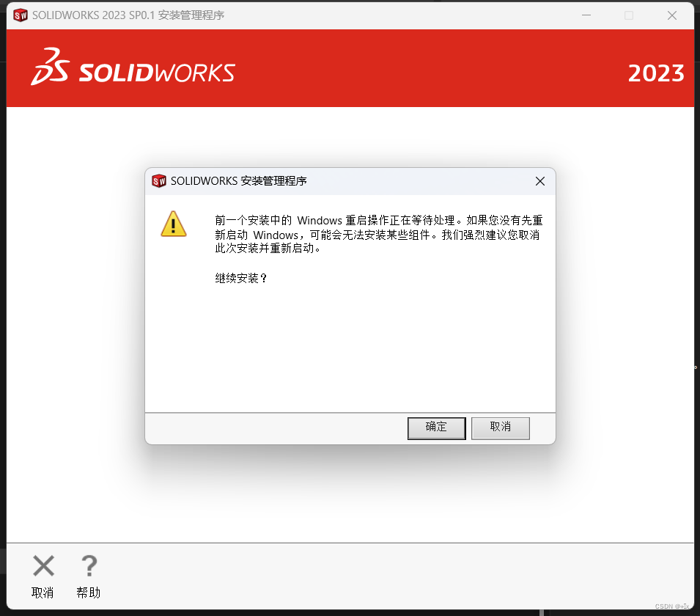Click the 3DS SOLIDWORKS logo in the red banner

click(133, 67)
